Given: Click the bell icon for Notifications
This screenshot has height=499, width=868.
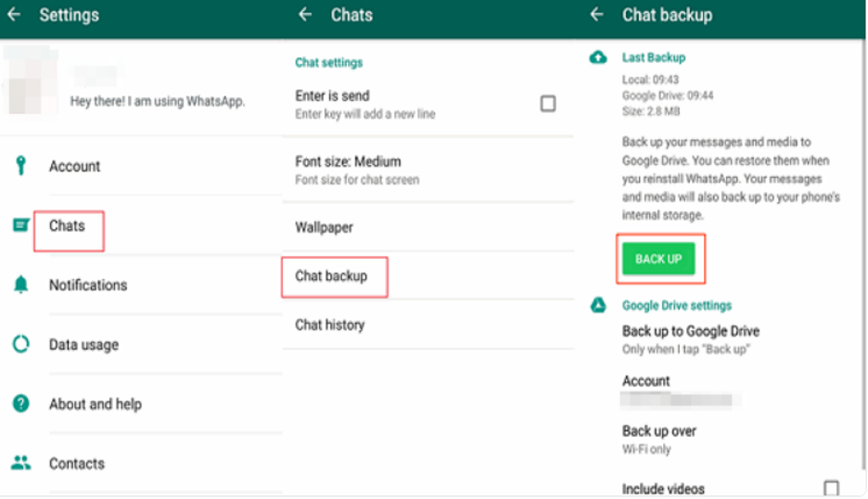Looking at the screenshot, I should point(20,285).
